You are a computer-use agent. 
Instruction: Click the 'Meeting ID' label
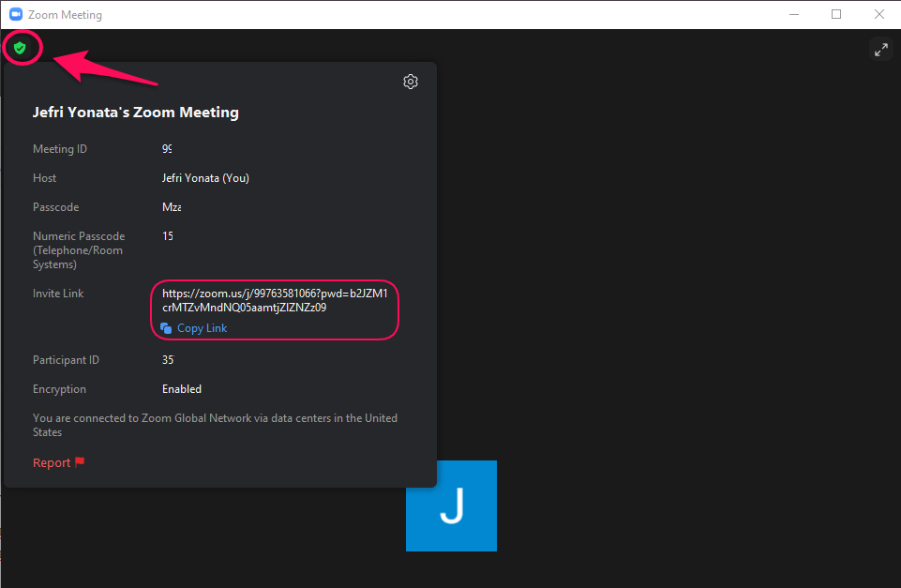[x=60, y=149]
